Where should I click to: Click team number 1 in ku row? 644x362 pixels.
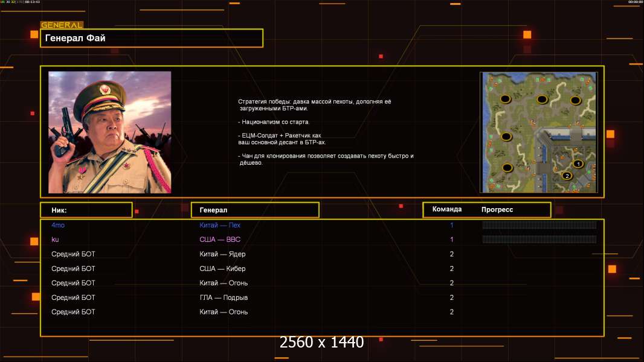pyautogui.click(x=451, y=240)
